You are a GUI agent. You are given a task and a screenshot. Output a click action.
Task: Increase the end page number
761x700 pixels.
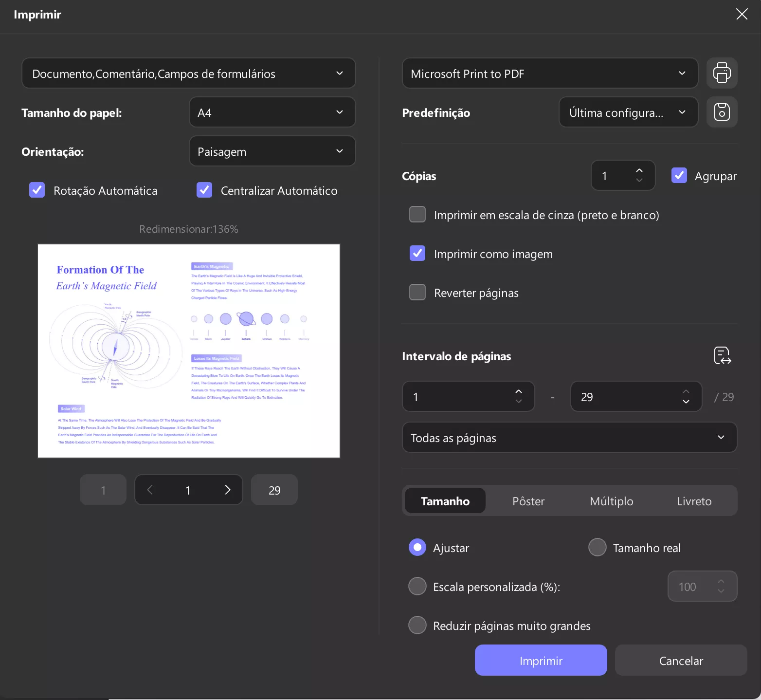(686, 391)
